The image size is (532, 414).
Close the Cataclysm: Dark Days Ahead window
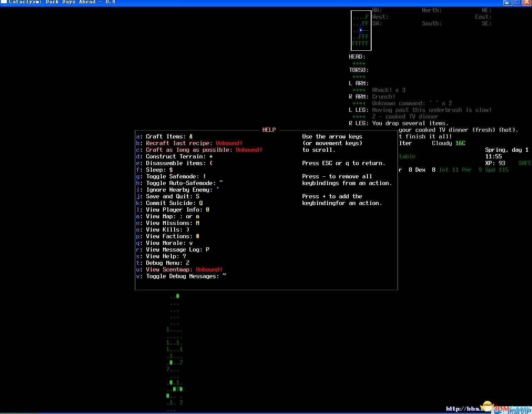(x=527, y=2)
